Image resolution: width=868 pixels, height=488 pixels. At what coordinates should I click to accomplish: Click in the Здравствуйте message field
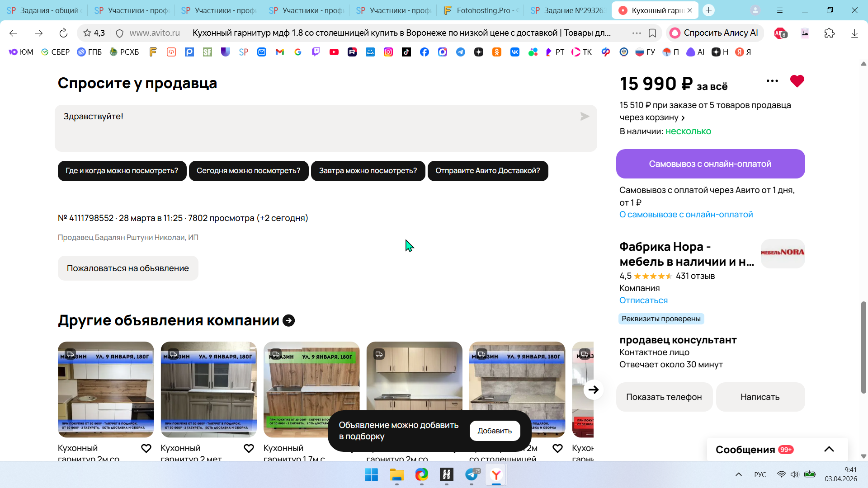pyautogui.click(x=316, y=128)
